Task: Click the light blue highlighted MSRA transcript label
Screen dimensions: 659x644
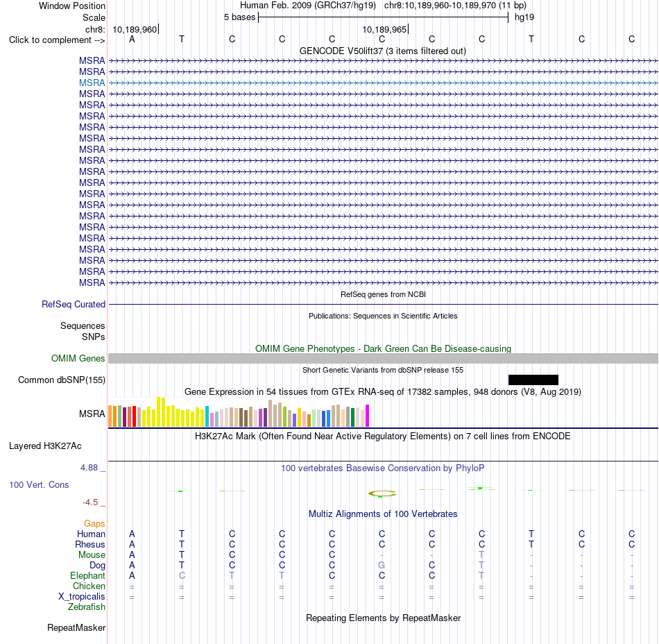Action: point(92,83)
